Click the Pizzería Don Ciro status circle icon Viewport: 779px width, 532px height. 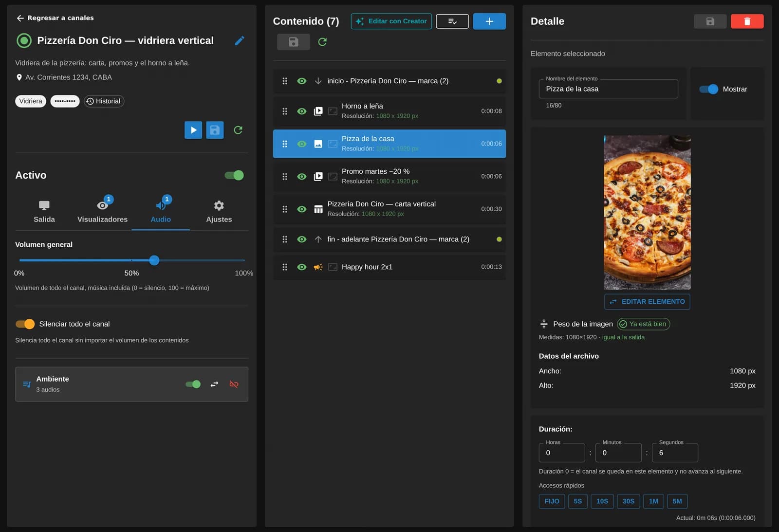coord(24,40)
